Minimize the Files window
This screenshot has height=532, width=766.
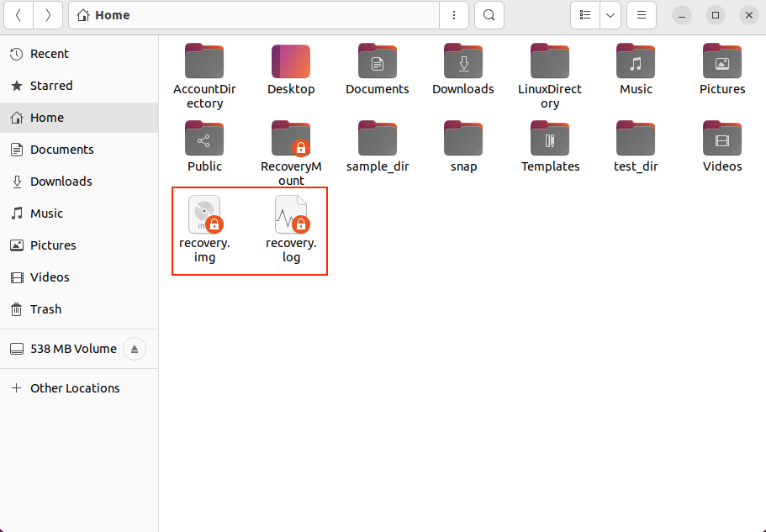(x=682, y=16)
